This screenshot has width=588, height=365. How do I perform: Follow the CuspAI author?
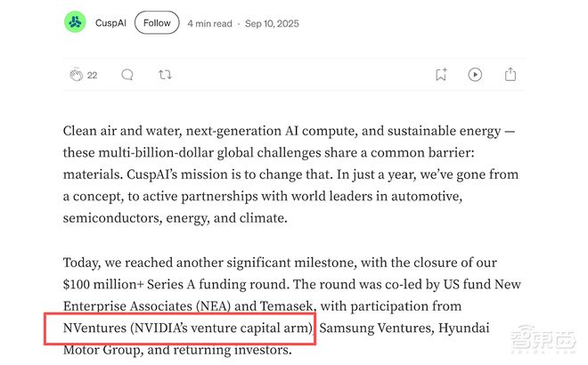click(x=157, y=23)
